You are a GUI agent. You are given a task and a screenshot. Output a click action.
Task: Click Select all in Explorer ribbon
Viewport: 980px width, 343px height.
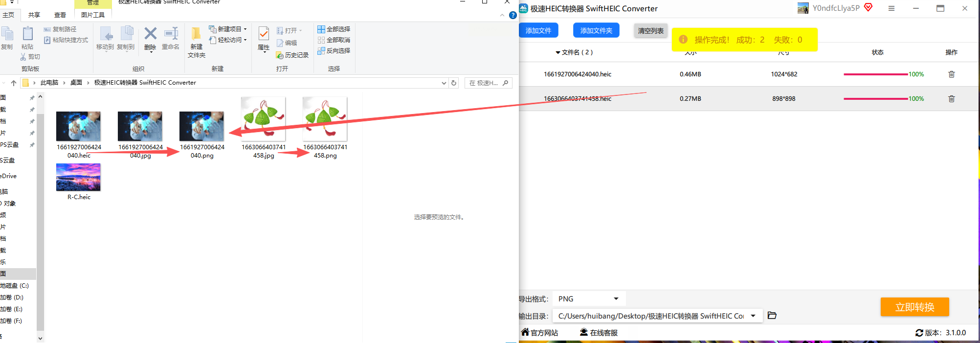coord(334,29)
